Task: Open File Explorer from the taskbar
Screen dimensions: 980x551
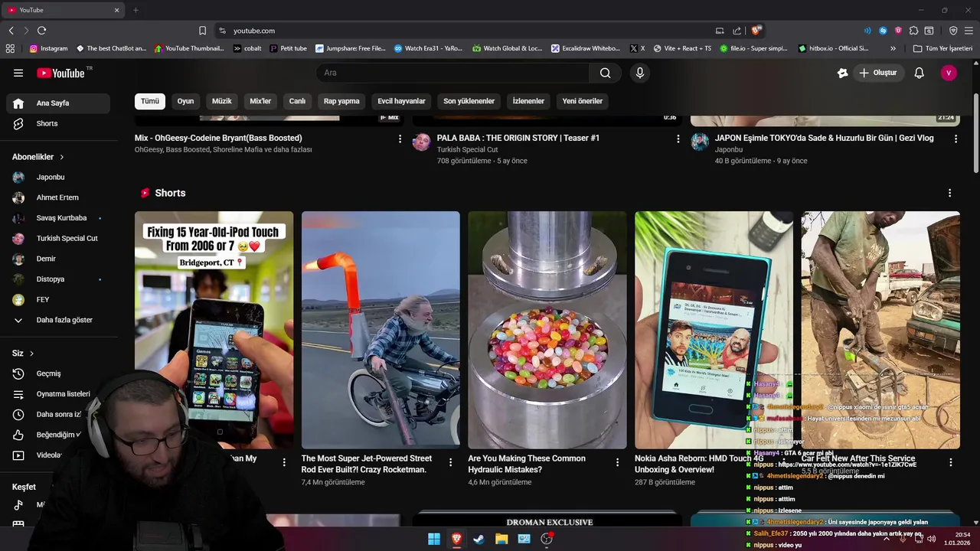Action: pyautogui.click(x=501, y=539)
